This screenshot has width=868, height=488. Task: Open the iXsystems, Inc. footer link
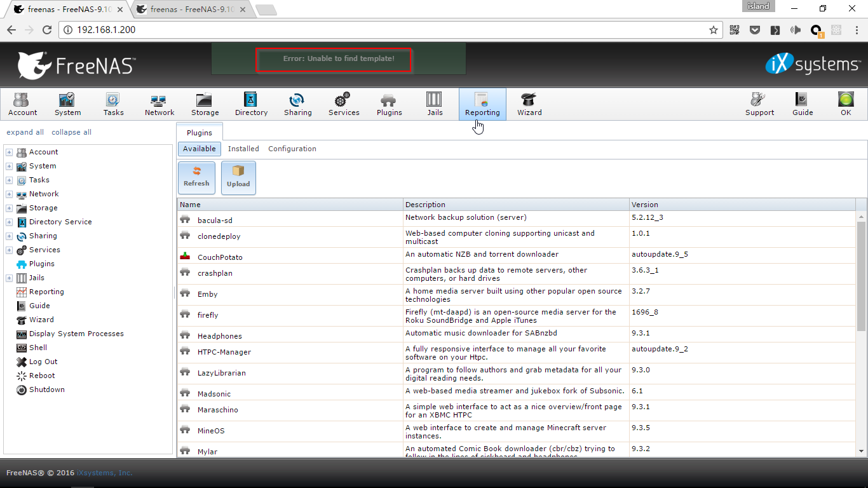(x=104, y=473)
